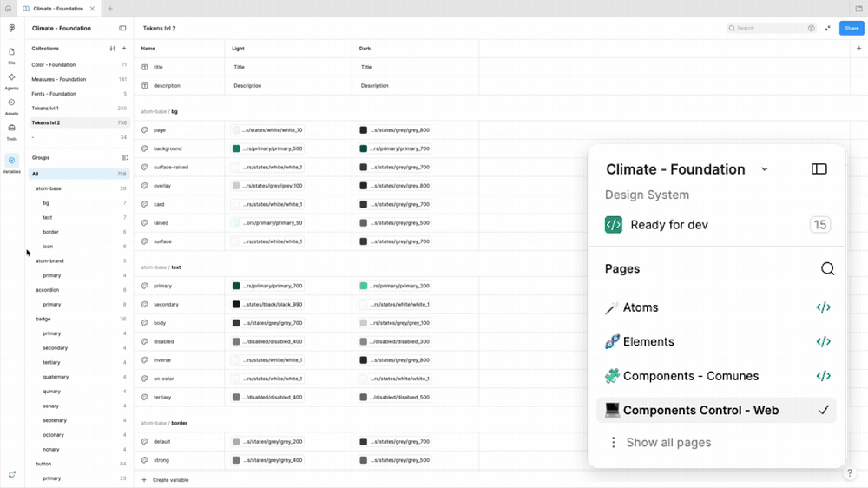Select the All group

pyautogui.click(x=79, y=174)
